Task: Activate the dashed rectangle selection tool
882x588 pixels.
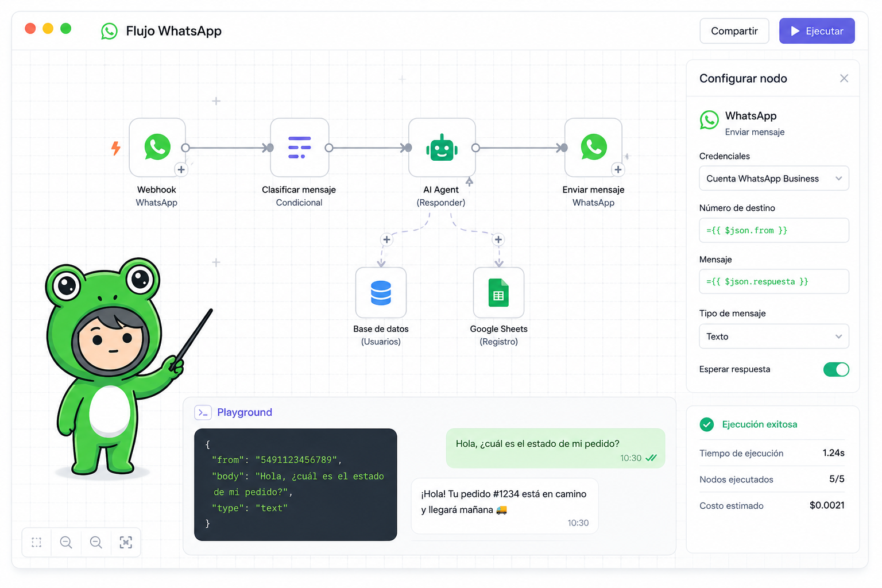Action: point(37,542)
